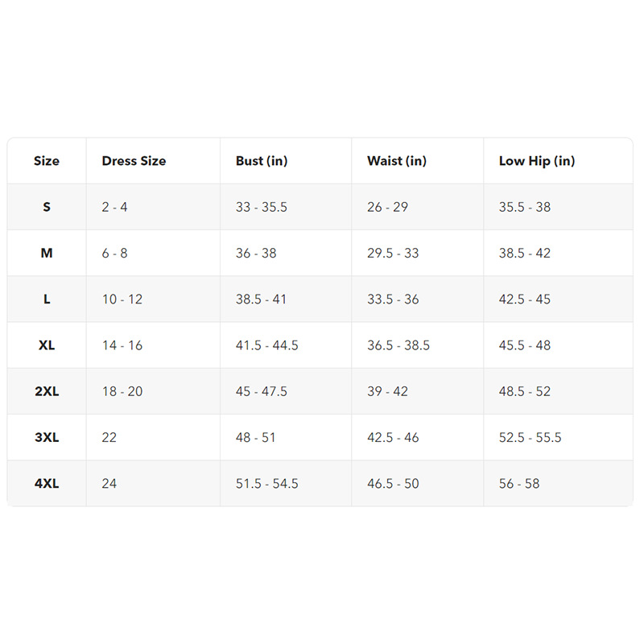The width and height of the screenshot is (644, 644).
Task: Click the Dress Size column header
Action: (134, 161)
